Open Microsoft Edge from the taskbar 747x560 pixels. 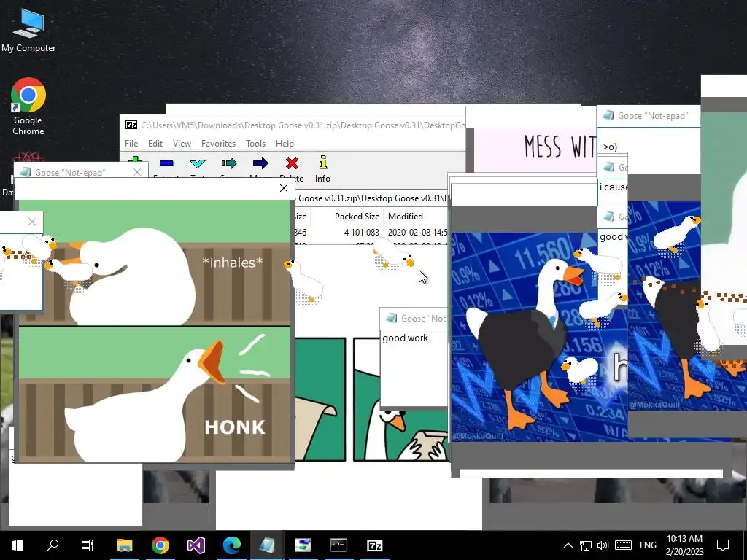coord(232,545)
